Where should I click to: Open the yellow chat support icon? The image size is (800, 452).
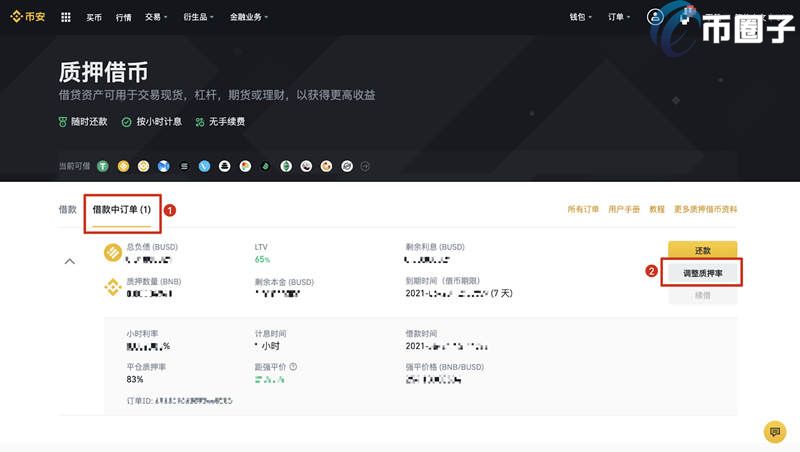[774, 431]
